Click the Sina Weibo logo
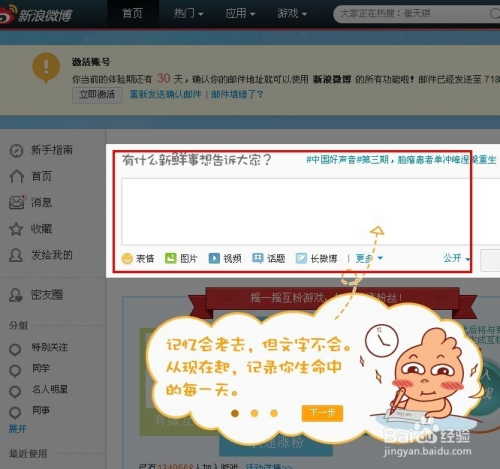This screenshot has height=469, width=500. coord(36,14)
